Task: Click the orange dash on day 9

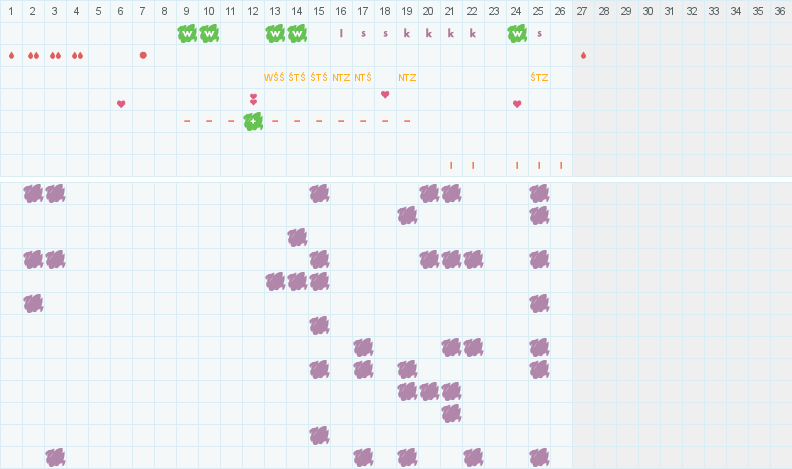Action: [x=187, y=121]
